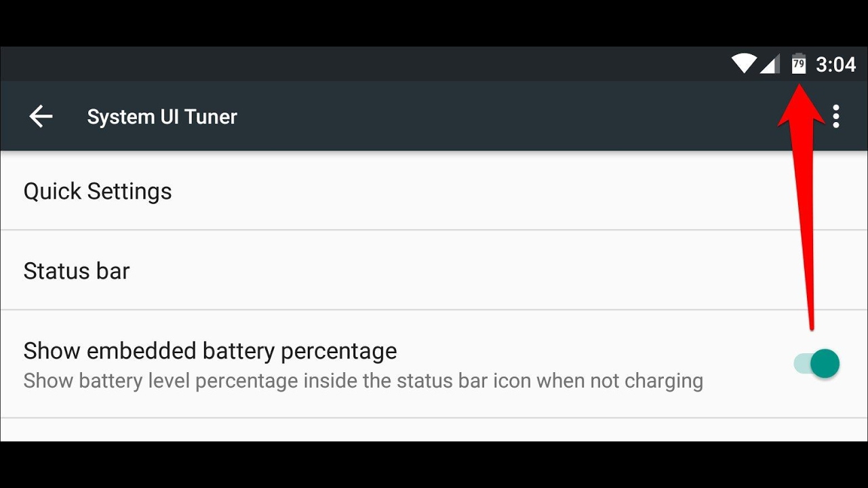This screenshot has height=488, width=868.
Task: Open the three-dot overflow menu
Action: pos(835,117)
